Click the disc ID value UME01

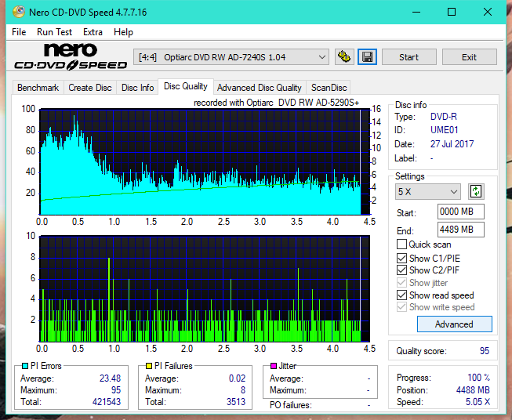coord(445,130)
